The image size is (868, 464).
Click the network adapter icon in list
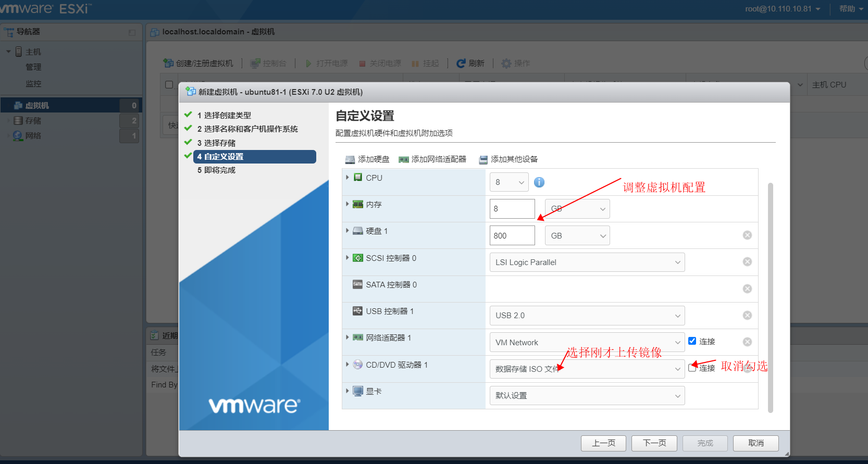coord(358,337)
